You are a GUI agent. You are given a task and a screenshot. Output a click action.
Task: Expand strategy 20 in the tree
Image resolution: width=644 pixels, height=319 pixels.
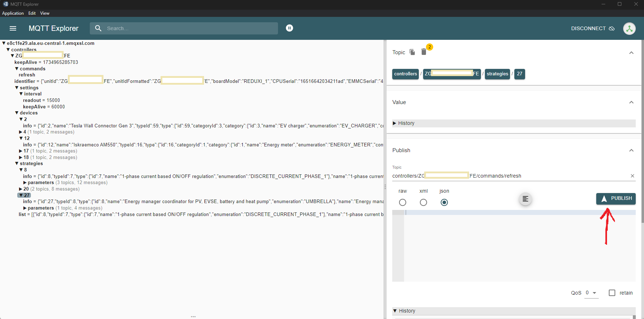tap(21, 189)
